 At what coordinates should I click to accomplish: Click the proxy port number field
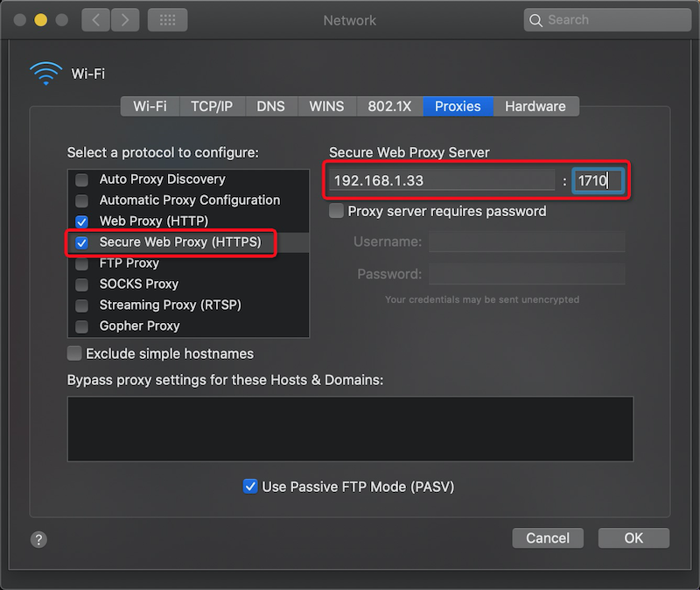point(598,181)
